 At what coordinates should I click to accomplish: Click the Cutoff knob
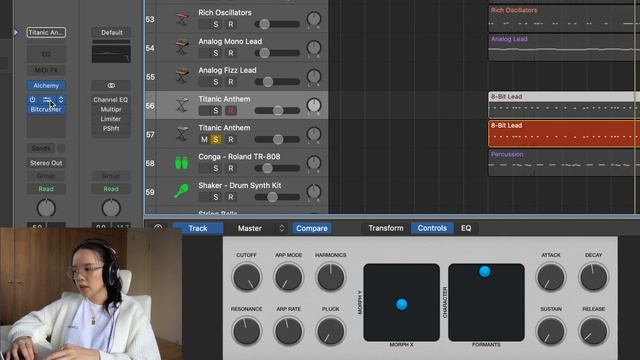click(247, 277)
